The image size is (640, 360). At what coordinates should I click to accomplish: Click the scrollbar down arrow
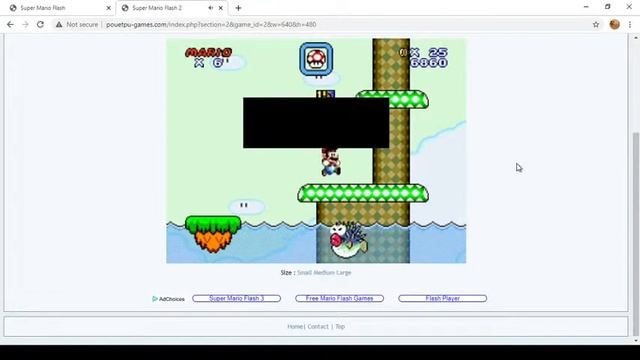click(636, 340)
